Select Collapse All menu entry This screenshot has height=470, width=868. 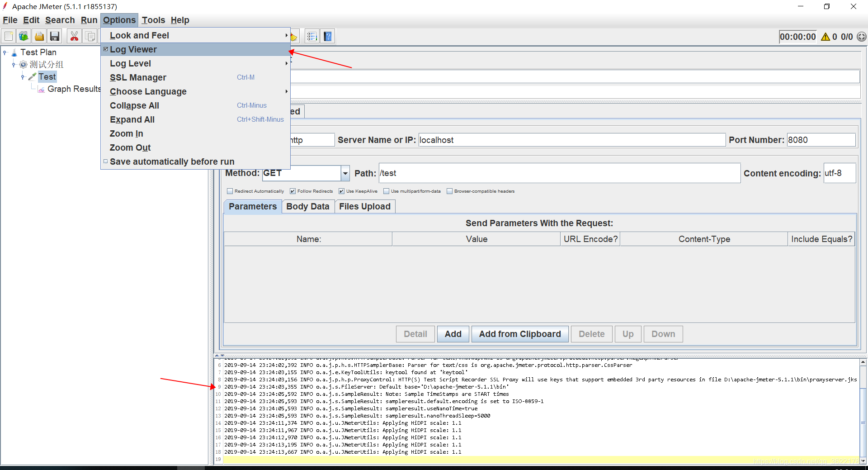[195, 105]
